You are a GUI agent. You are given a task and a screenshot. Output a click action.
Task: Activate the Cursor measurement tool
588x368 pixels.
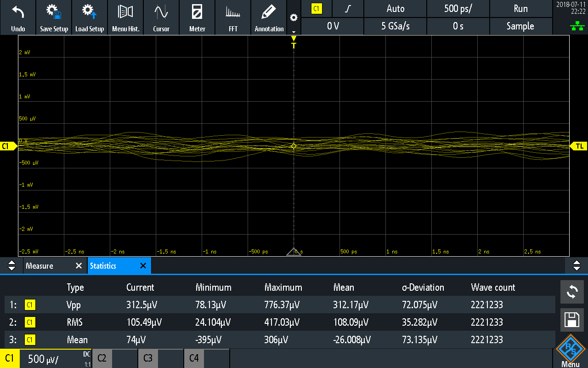click(x=161, y=17)
